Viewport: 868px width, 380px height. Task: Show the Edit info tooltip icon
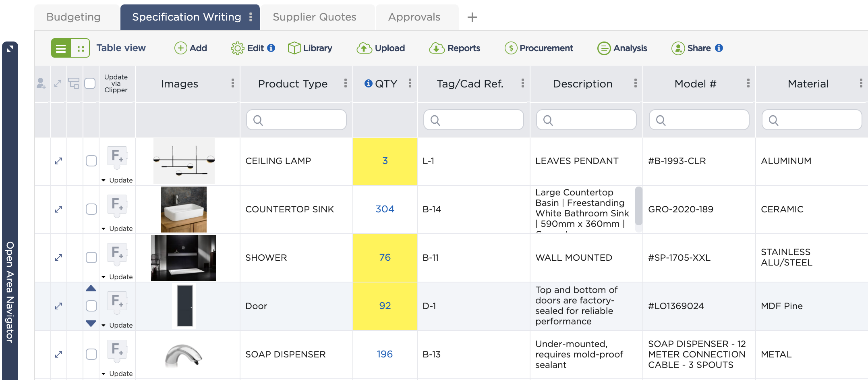coord(271,48)
